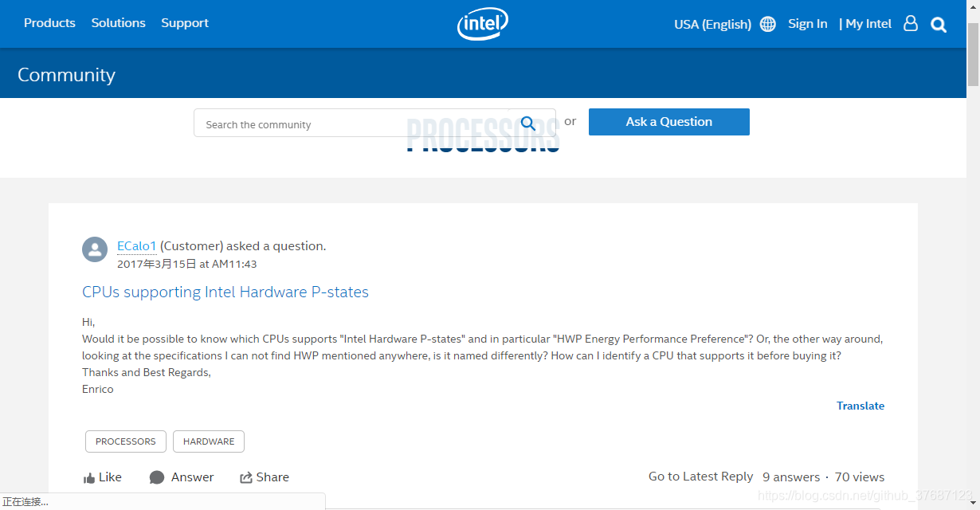
Task: Click the Answer speech bubble icon
Action: coord(157,477)
